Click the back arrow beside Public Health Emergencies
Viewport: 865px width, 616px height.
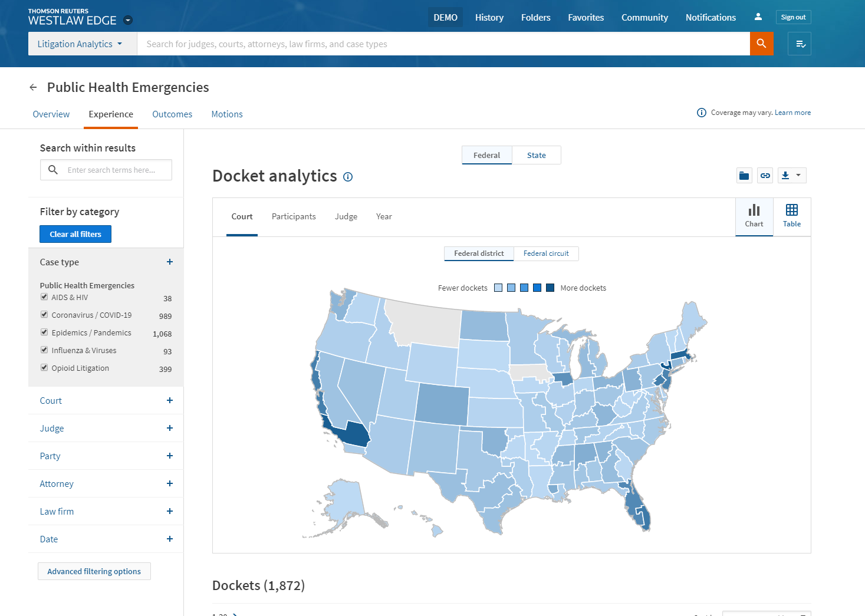point(33,87)
